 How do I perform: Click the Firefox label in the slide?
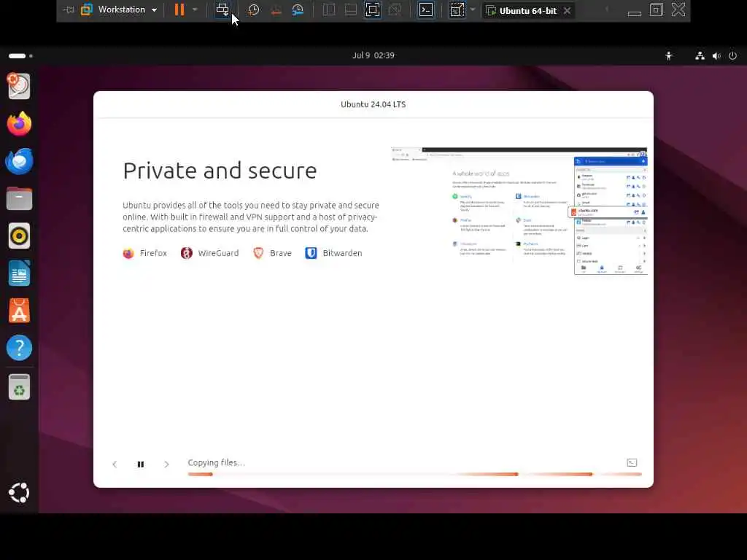click(153, 253)
